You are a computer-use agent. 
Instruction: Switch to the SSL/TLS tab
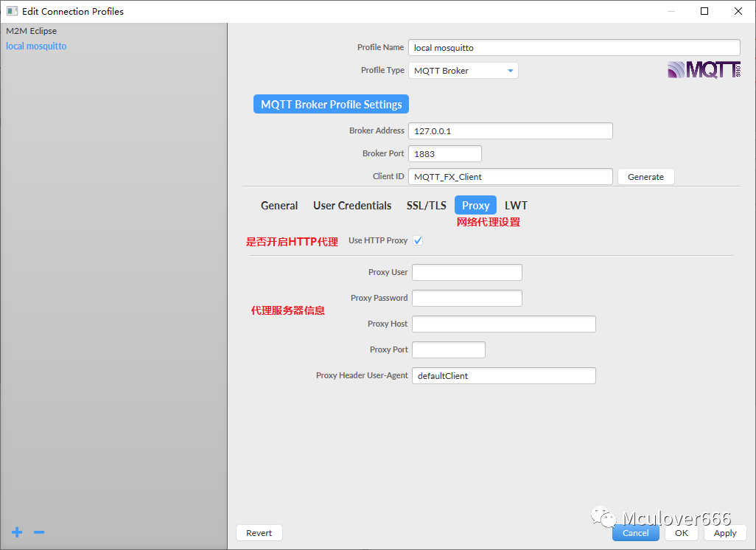tap(426, 206)
